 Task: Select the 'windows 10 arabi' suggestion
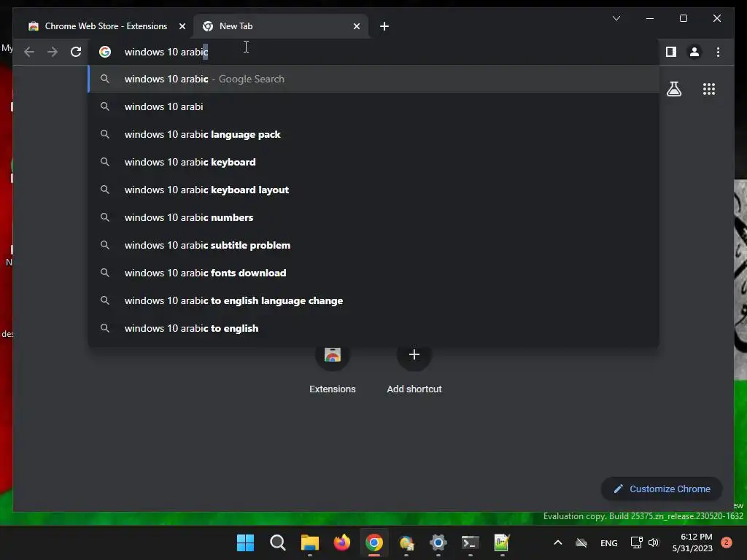pos(373,106)
